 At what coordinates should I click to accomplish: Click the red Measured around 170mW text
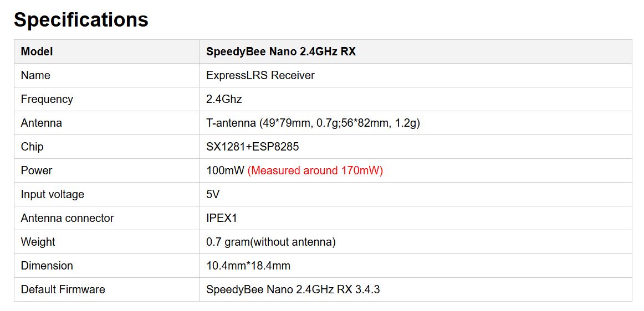[315, 170]
